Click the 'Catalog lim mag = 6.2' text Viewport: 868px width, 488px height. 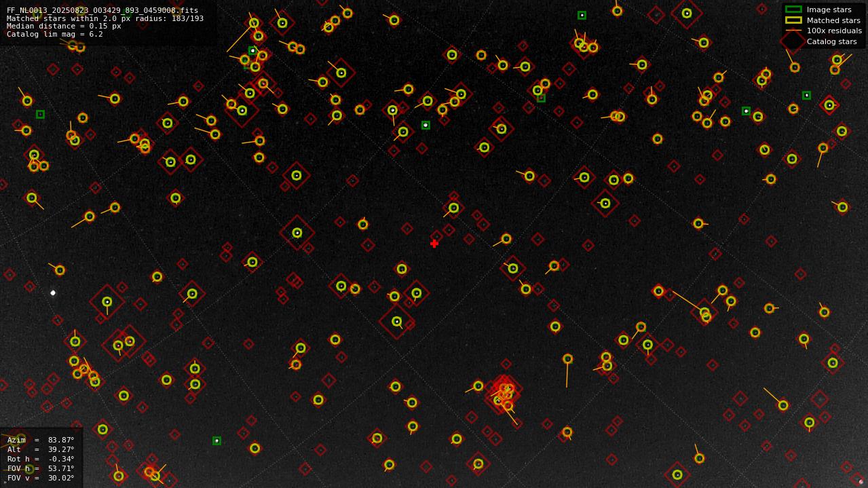55,35
